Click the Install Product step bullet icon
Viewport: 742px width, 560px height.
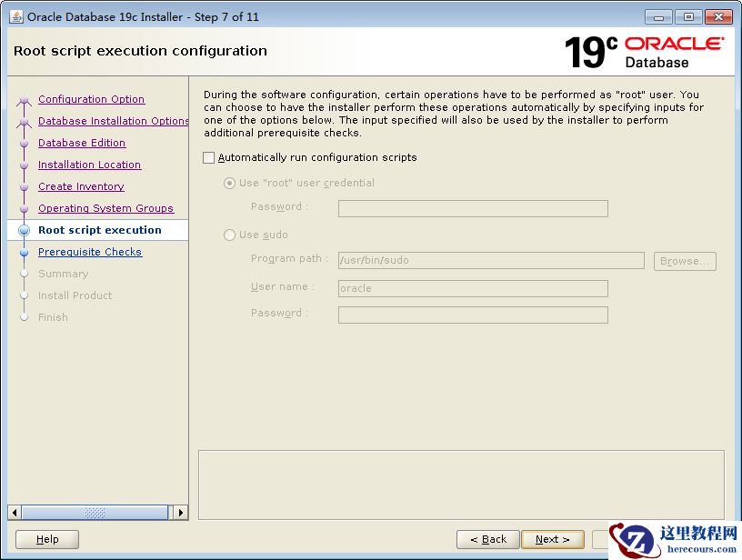click(25, 295)
